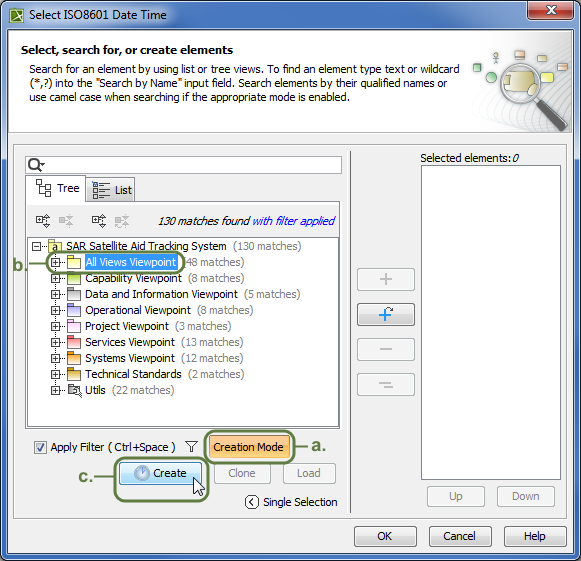Click the gray Data and Information folder icon
Viewport: 581px width, 561px height.
coord(74,294)
